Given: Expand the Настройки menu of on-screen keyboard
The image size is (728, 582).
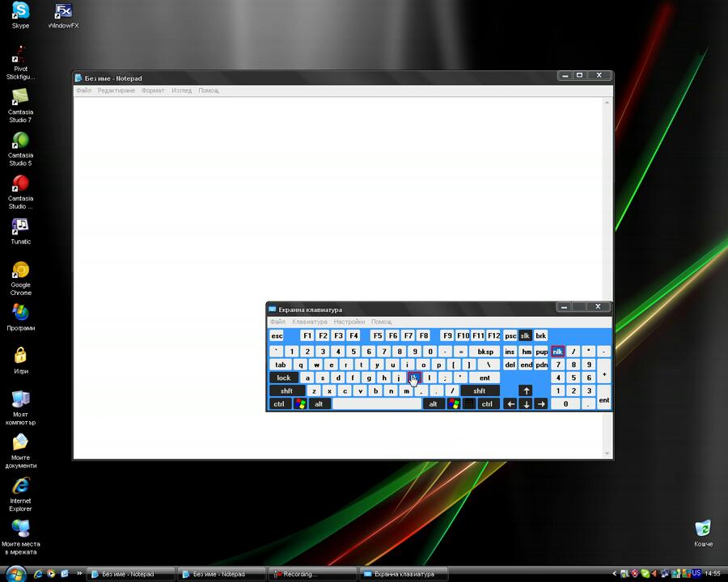Looking at the screenshot, I should point(349,322).
